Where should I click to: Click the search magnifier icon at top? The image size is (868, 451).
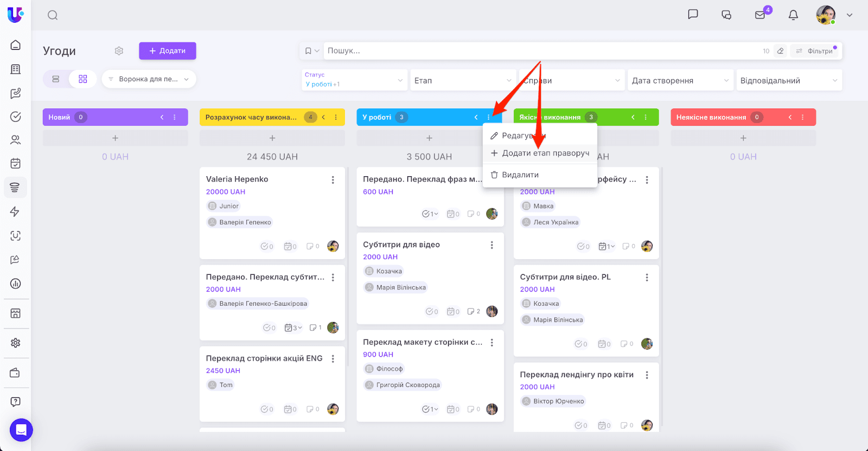53,15
